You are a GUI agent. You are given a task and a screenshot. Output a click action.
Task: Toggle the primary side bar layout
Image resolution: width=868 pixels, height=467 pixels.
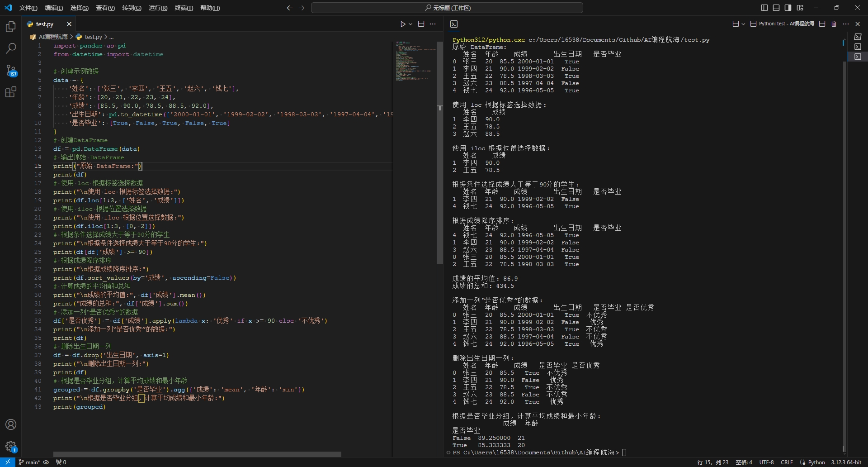(764, 8)
